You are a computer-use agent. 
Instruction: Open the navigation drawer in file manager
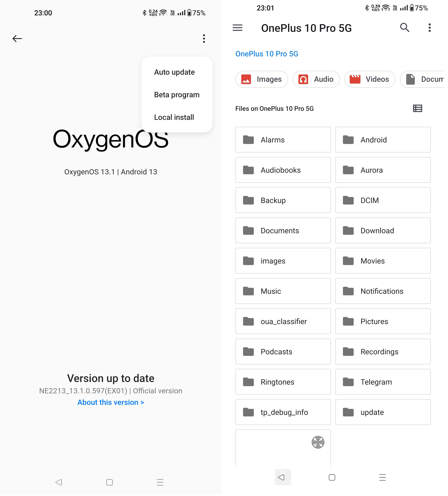237,28
